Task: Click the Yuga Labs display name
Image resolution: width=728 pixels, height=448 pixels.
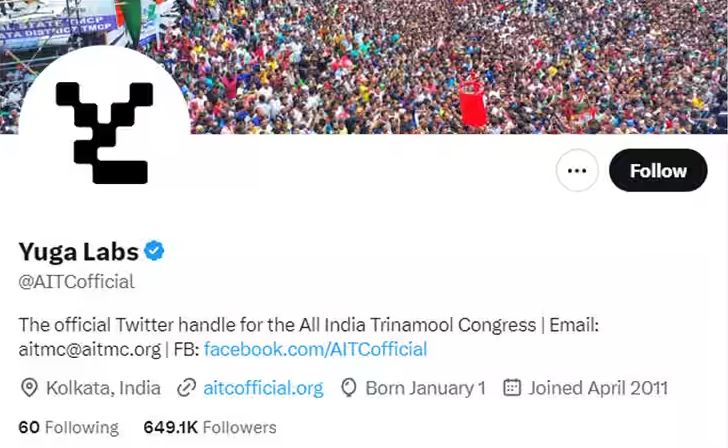Action: point(78,251)
